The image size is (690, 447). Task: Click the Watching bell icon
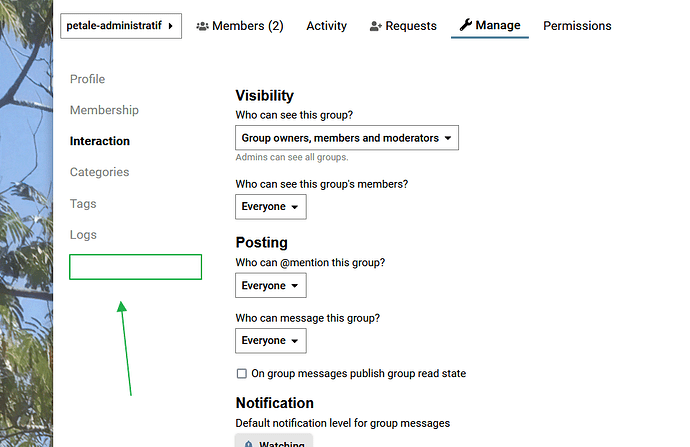click(249, 443)
